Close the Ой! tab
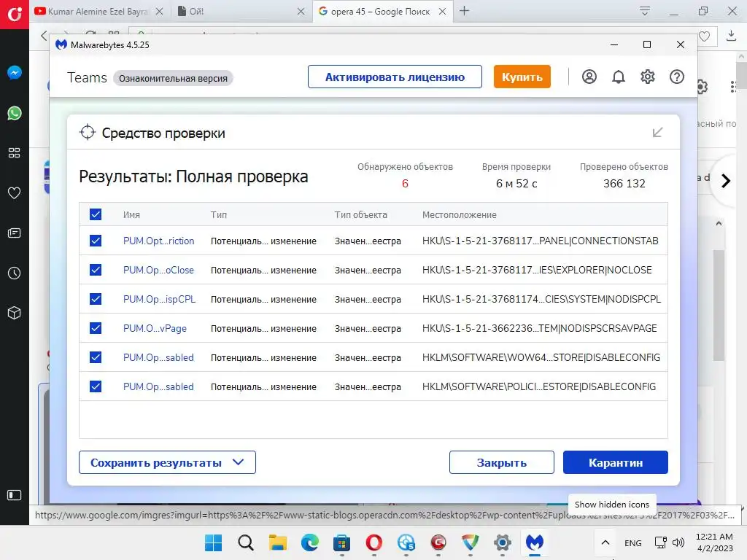Image resolution: width=747 pixels, height=560 pixels. (x=301, y=12)
